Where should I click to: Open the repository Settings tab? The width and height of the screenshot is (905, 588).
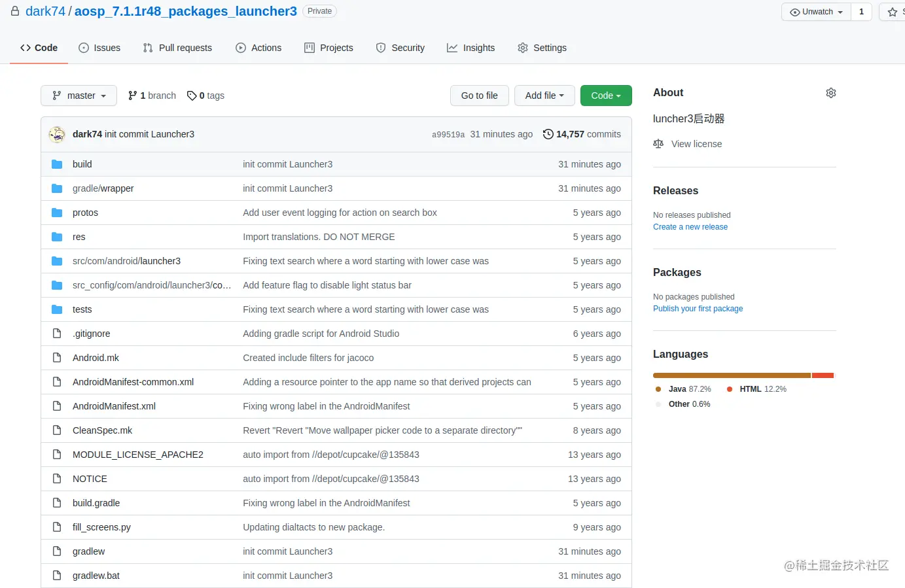point(542,48)
